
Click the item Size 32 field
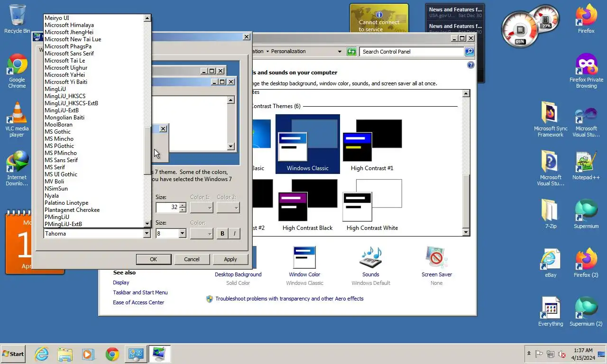[167, 207]
